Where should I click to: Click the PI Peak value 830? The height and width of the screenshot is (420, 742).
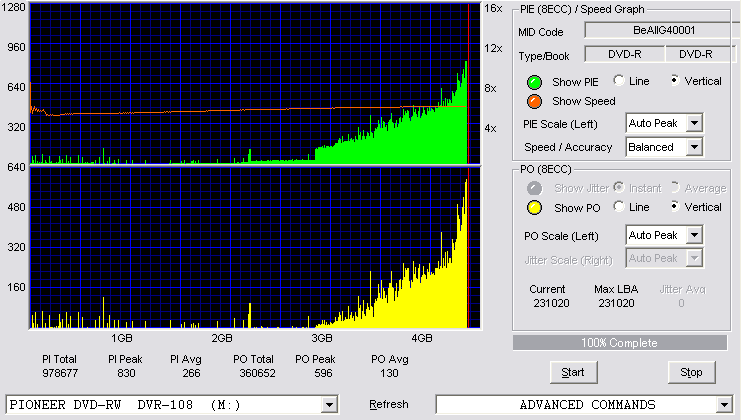pos(126,374)
